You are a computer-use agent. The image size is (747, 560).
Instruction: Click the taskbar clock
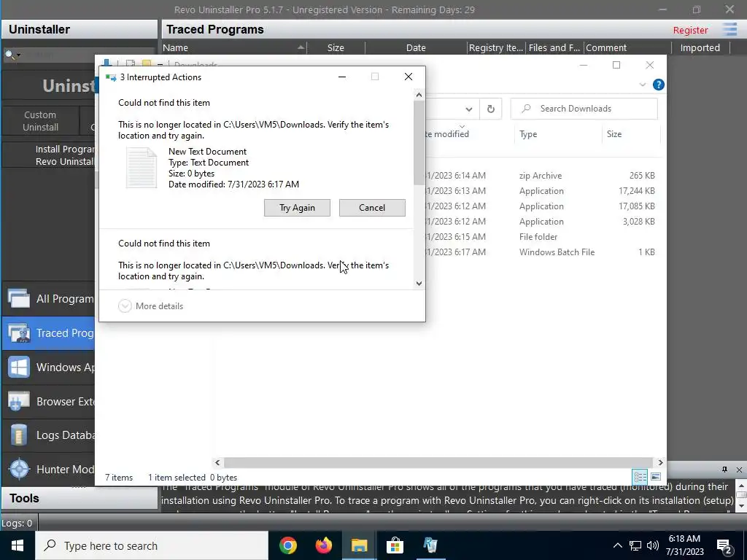[x=684, y=545]
